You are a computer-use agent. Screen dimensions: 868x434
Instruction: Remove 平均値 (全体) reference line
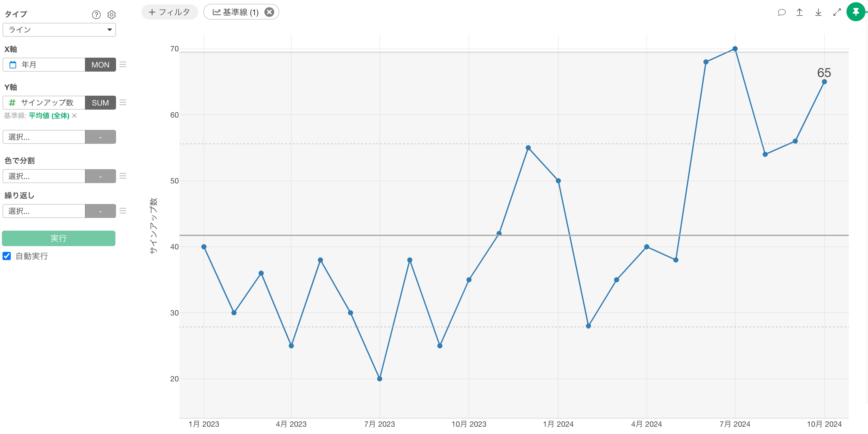coord(74,116)
